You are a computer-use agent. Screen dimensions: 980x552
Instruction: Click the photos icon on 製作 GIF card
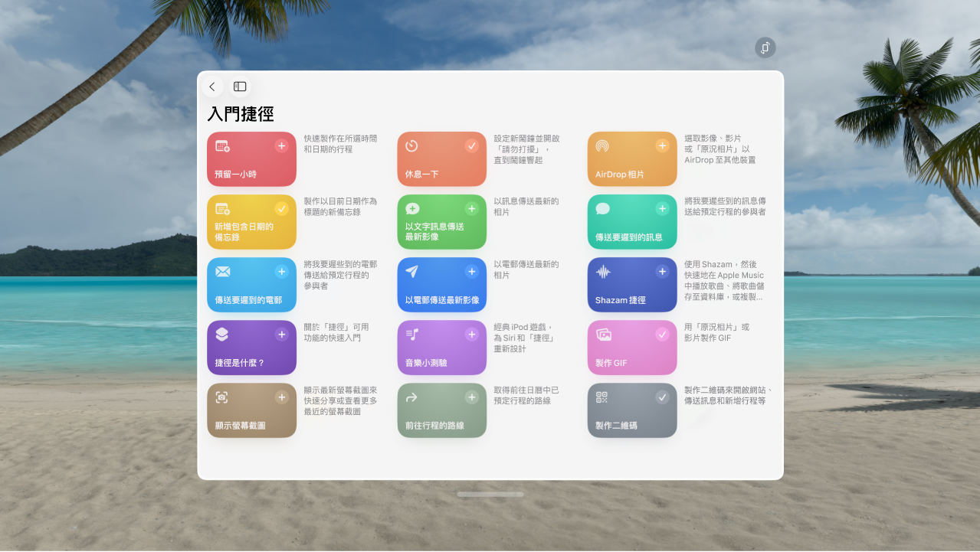(603, 335)
